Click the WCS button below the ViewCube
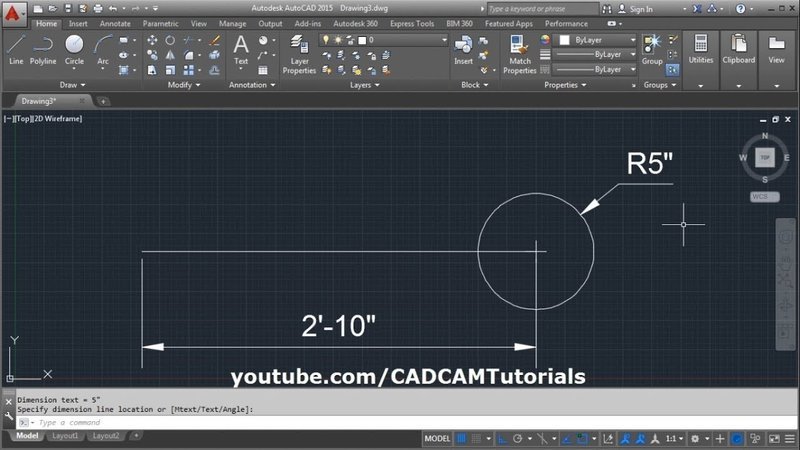 click(x=764, y=196)
